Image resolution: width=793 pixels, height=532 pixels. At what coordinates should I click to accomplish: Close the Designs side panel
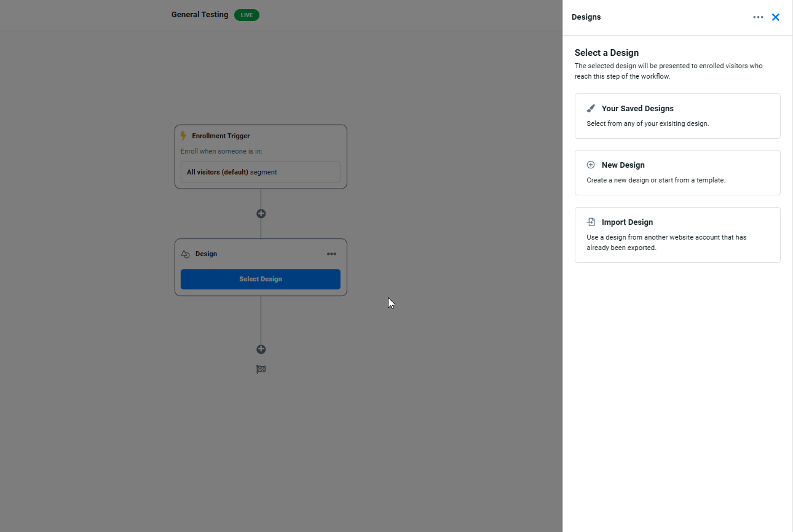pos(776,17)
